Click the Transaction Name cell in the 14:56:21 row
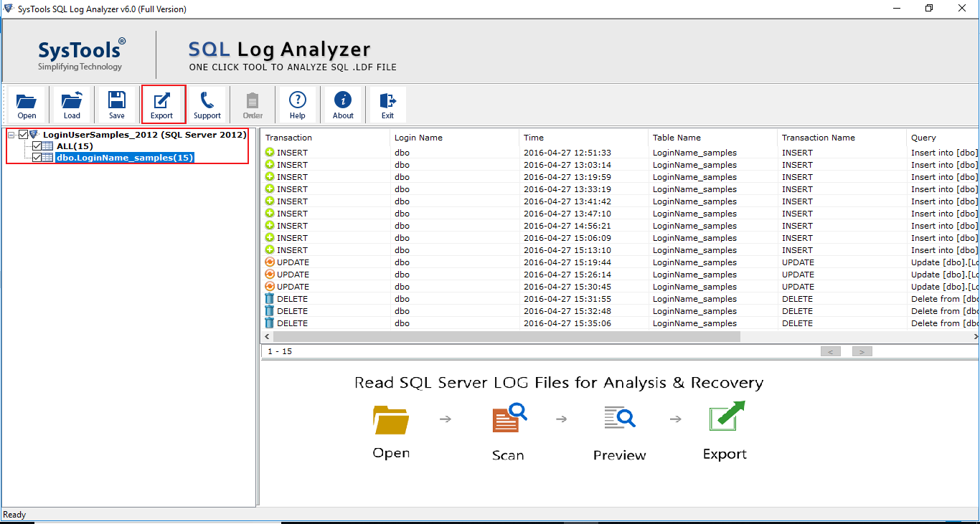 (x=797, y=226)
